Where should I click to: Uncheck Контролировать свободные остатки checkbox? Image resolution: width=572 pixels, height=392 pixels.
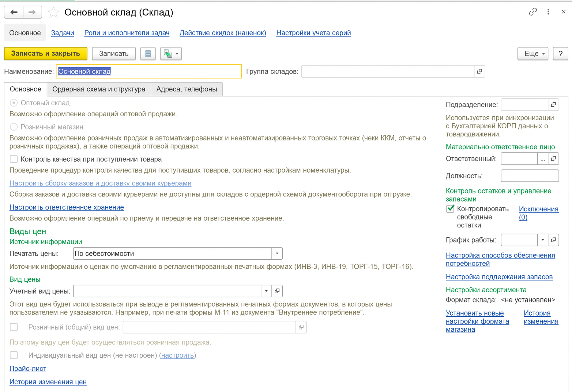[450, 209]
